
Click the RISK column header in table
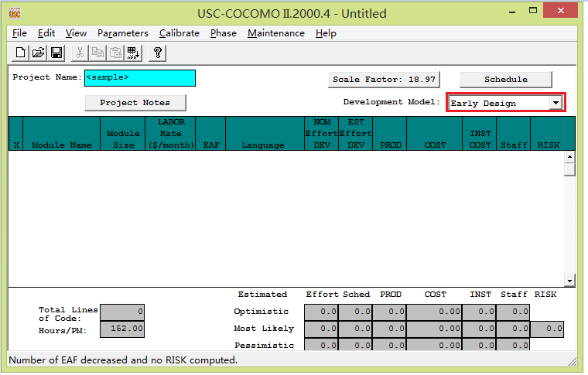point(552,134)
